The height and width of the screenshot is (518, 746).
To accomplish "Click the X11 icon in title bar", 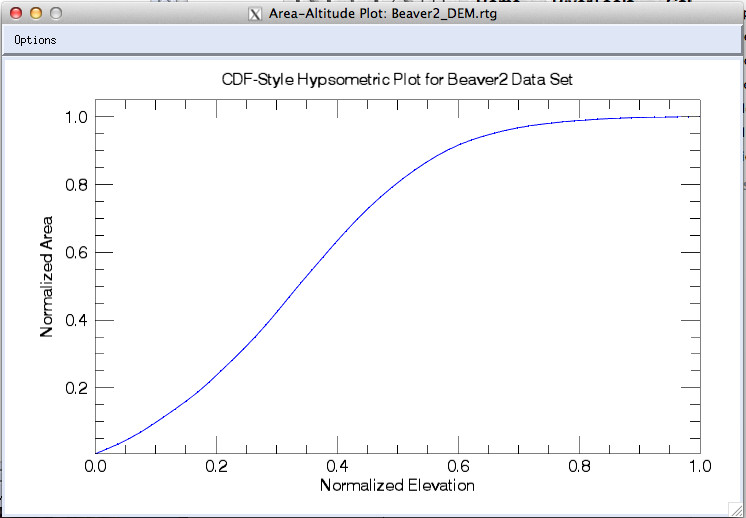I will [x=256, y=14].
